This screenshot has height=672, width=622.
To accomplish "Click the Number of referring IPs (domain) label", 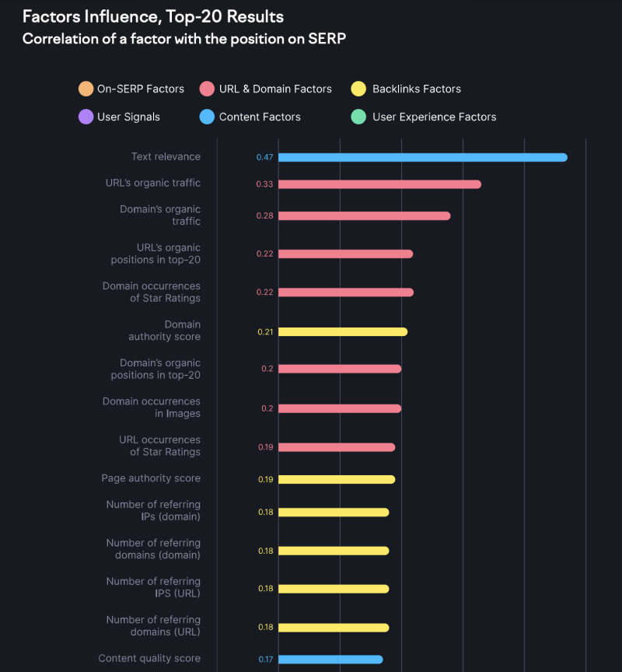I will pyautogui.click(x=153, y=510).
